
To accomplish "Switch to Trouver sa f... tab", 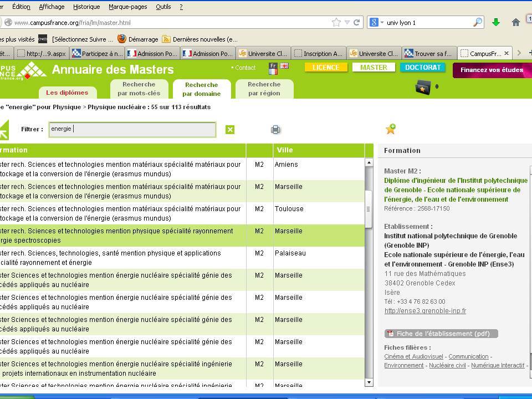I will tap(429, 53).
